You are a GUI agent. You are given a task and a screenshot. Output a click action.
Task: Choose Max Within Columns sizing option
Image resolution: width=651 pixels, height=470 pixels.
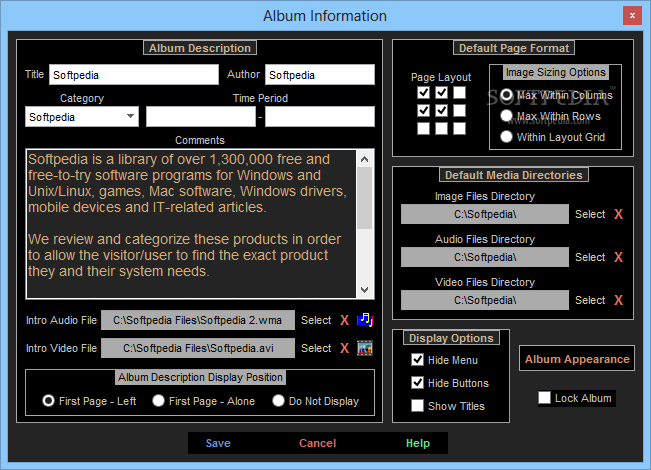pyautogui.click(x=506, y=95)
